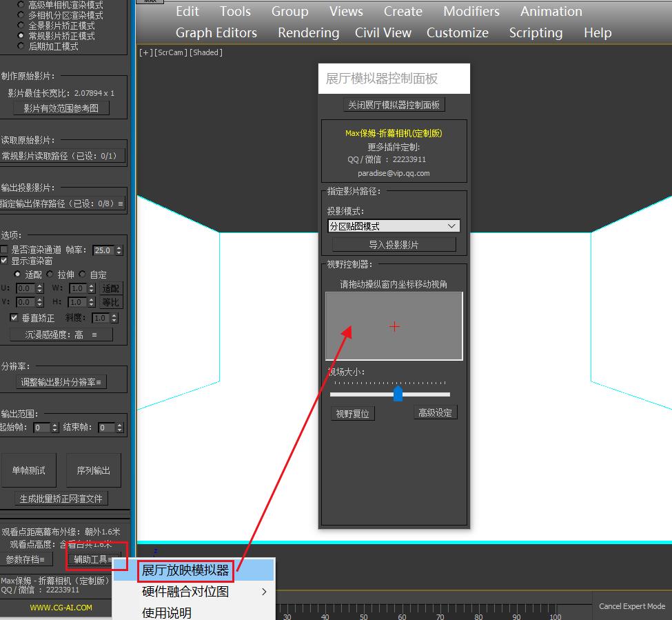The image size is (672, 620).
Task: Click the [+] viewport options label
Action: pos(146,52)
